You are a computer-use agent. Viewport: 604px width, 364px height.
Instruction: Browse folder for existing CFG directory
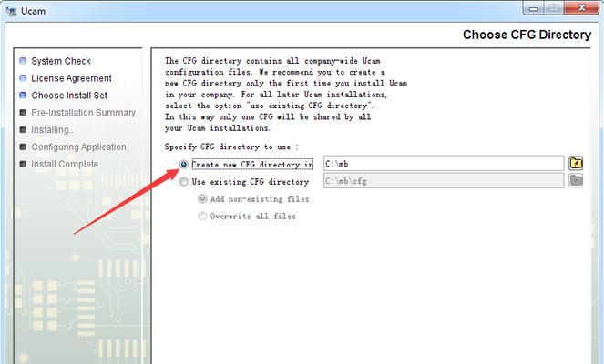point(576,180)
